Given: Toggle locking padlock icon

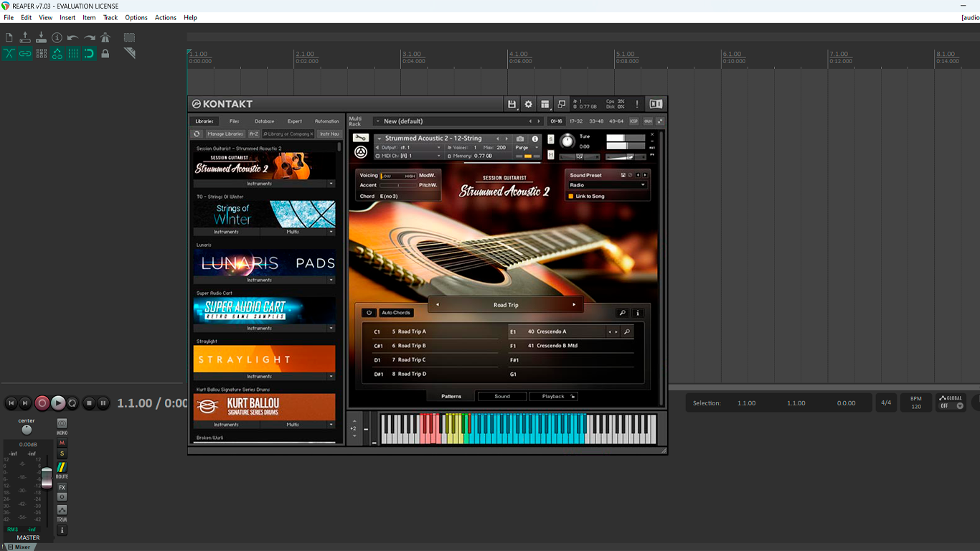Looking at the screenshot, I should click(x=105, y=53).
